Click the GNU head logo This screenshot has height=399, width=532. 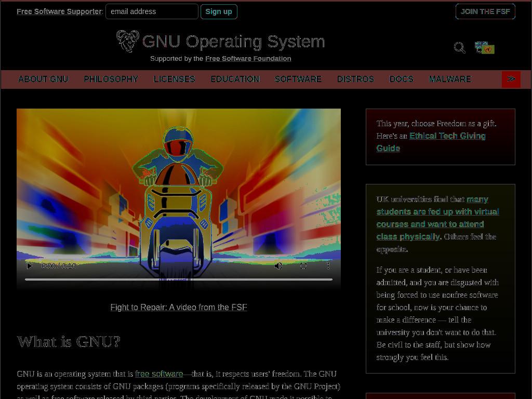pyautogui.click(x=128, y=42)
